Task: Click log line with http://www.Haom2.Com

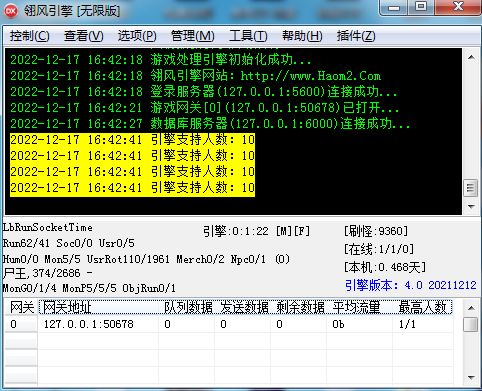Action: pyautogui.click(x=195, y=76)
